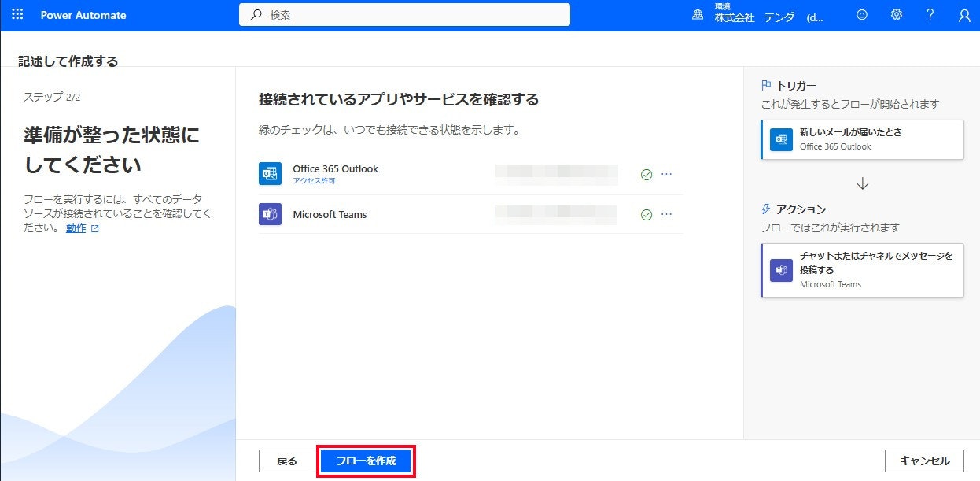Click the 記述して作成する heading
This screenshot has width=980, height=481.
tap(68, 61)
